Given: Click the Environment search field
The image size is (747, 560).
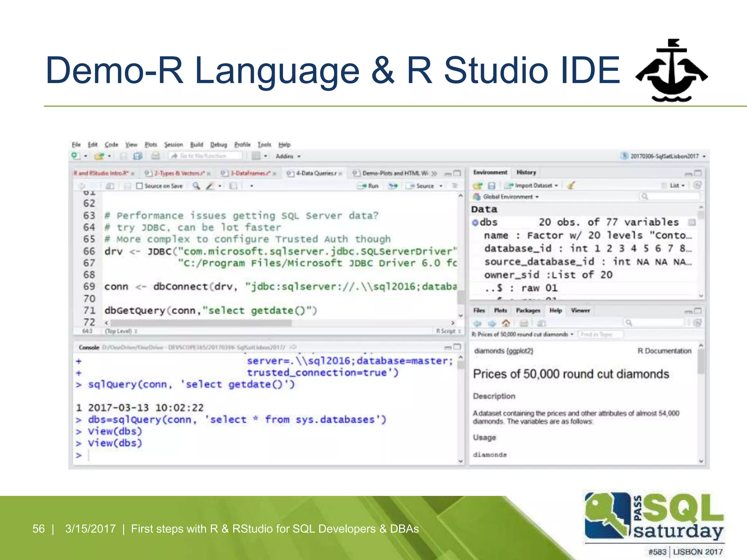Looking at the screenshot, I should (670, 197).
